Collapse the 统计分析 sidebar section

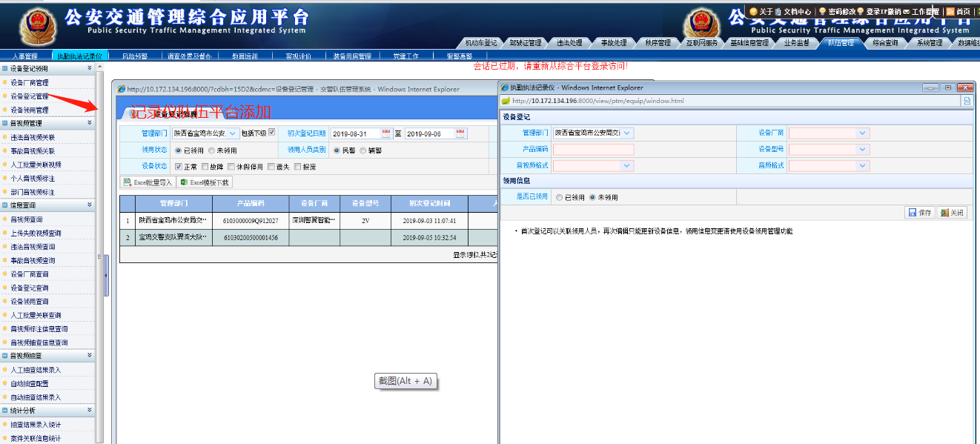(90, 410)
